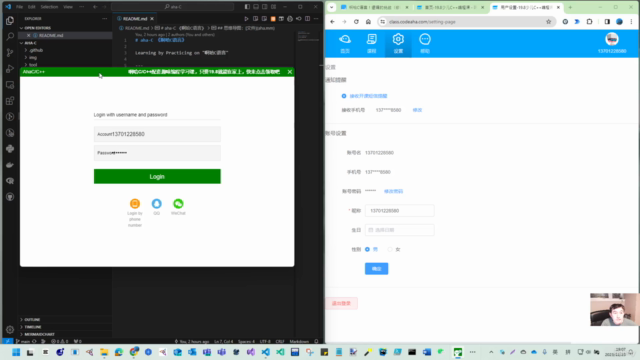Screen dimensions: 640x360
Task: Toggle VS Code bottom panel layout icon
Action: pos(256,7)
